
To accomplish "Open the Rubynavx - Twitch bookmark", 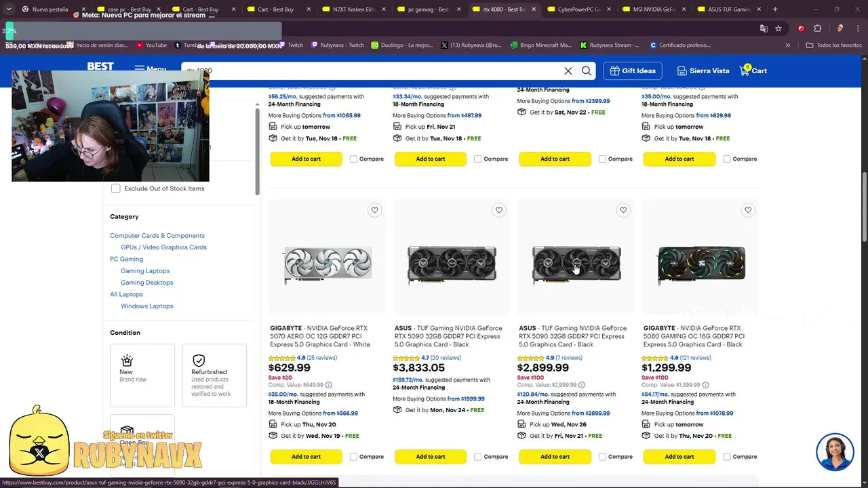I will click(x=338, y=45).
